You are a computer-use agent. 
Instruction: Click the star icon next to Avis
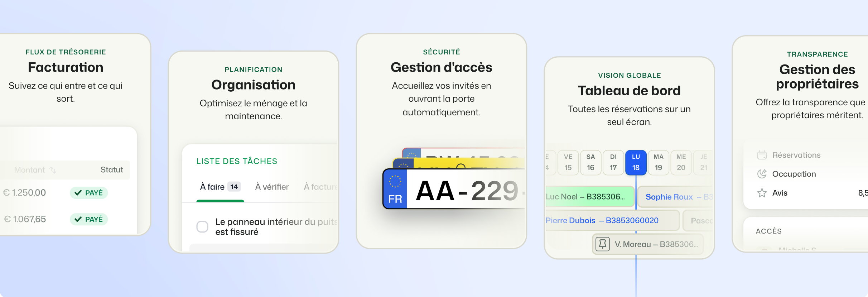pyautogui.click(x=761, y=193)
